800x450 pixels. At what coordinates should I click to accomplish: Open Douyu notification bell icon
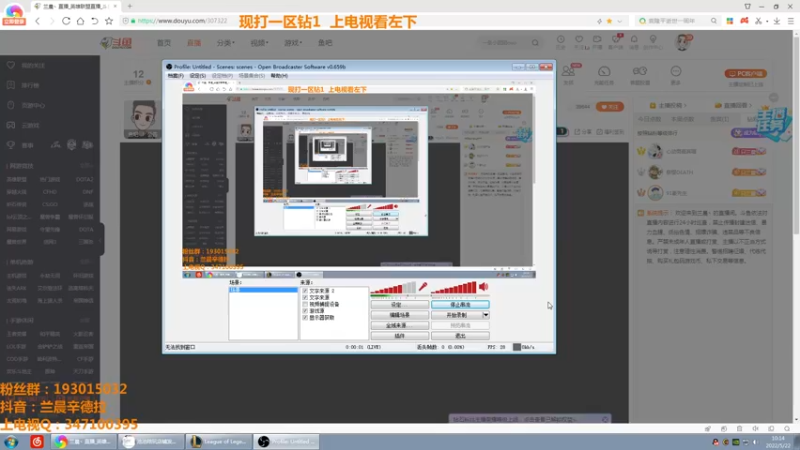coord(634,41)
